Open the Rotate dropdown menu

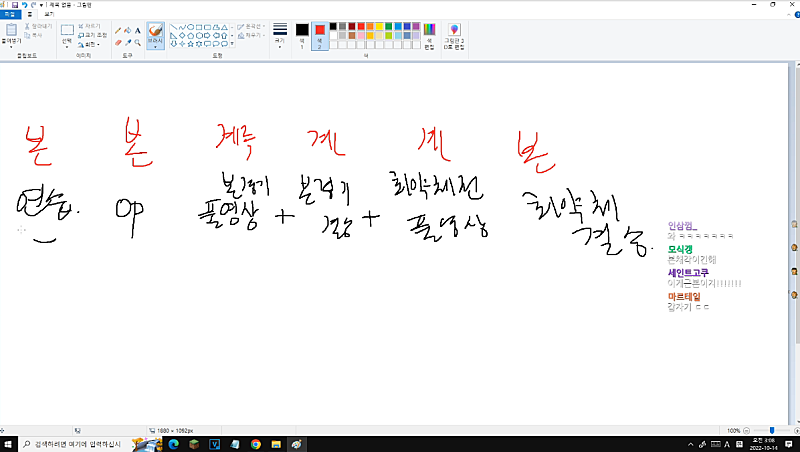coord(89,44)
